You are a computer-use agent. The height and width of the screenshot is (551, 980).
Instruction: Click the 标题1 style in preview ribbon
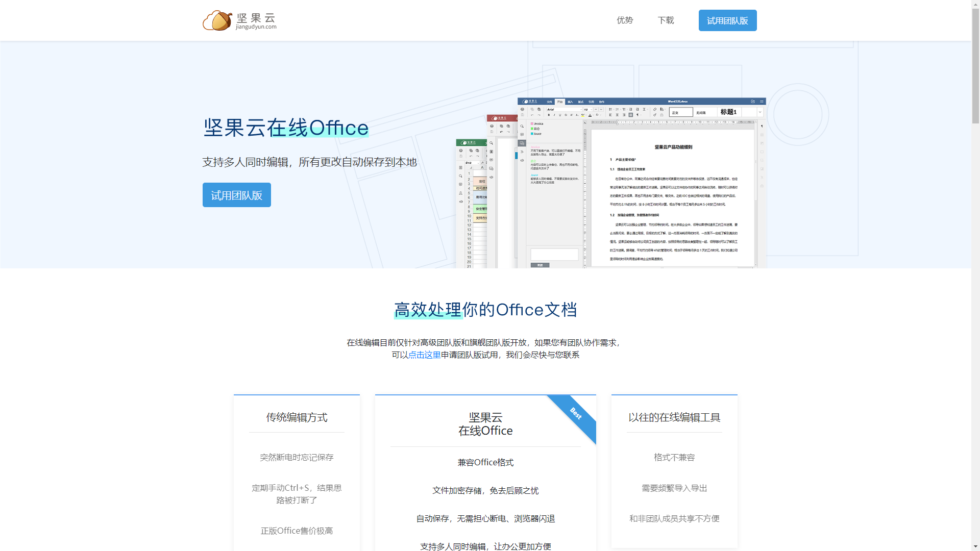tap(728, 112)
